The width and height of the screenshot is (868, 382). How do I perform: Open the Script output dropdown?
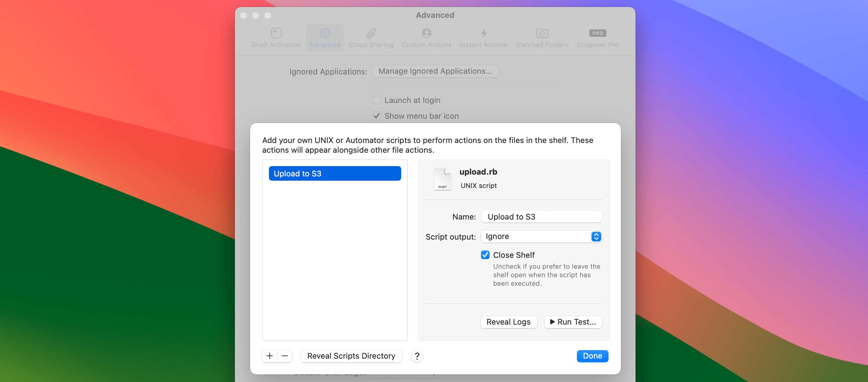(x=541, y=236)
